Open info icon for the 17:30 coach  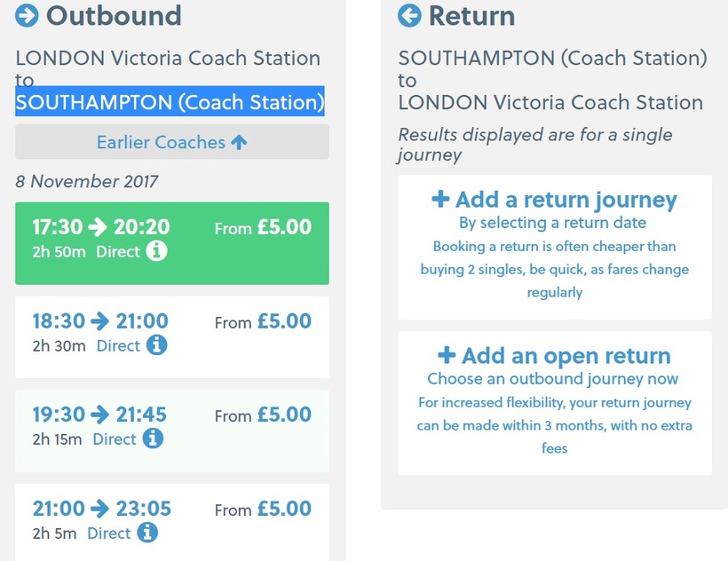click(157, 251)
